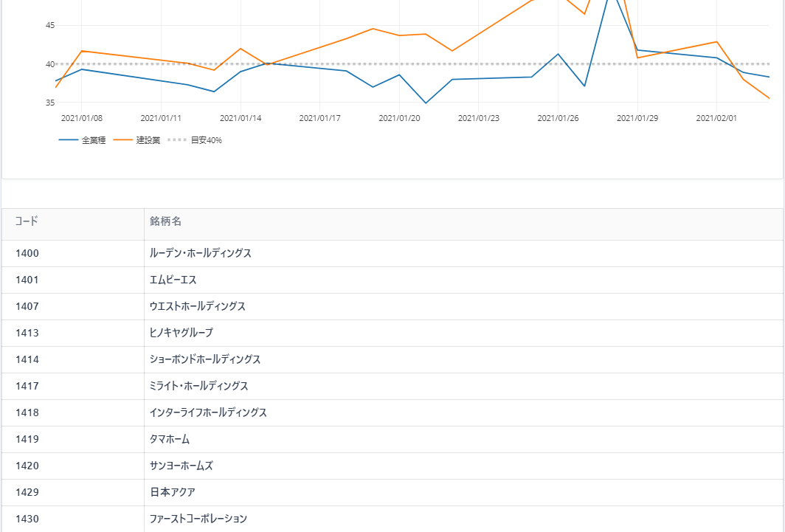
Task: Open the ファーストコーポレーション row
Action: click(198, 519)
